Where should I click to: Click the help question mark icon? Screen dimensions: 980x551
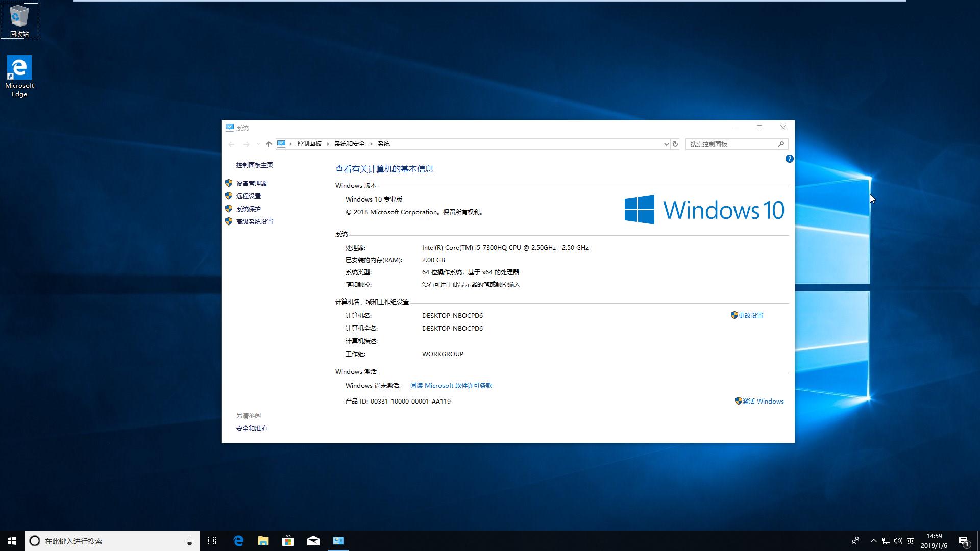click(x=789, y=159)
